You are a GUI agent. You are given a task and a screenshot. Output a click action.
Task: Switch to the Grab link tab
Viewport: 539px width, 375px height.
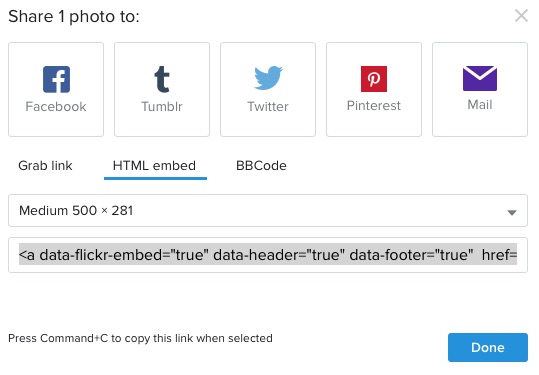(45, 166)
